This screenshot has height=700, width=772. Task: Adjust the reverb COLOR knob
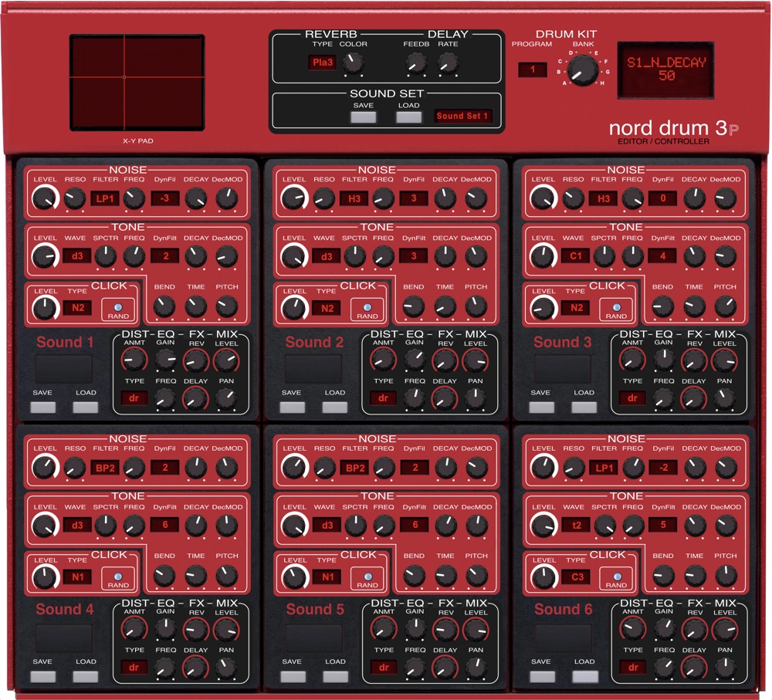point(354,63)
